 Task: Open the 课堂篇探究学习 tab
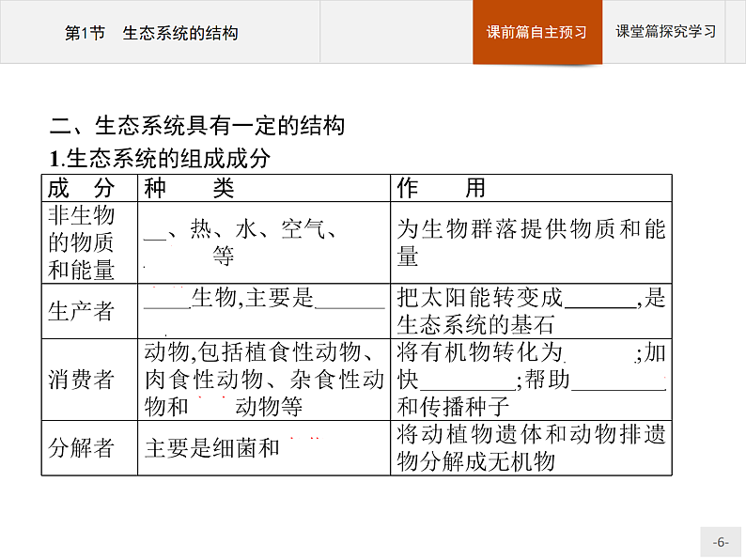click(x=665, y=32)
